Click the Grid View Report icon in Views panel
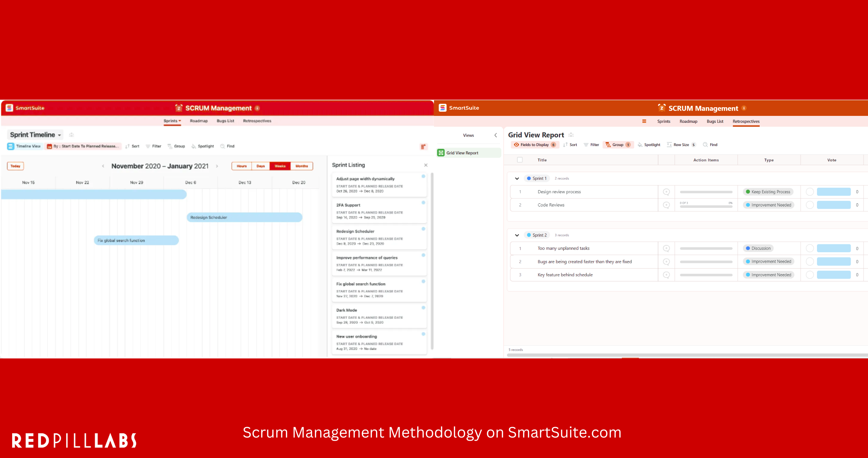Screen dimensions: 868x458 [x=441, y=153]
